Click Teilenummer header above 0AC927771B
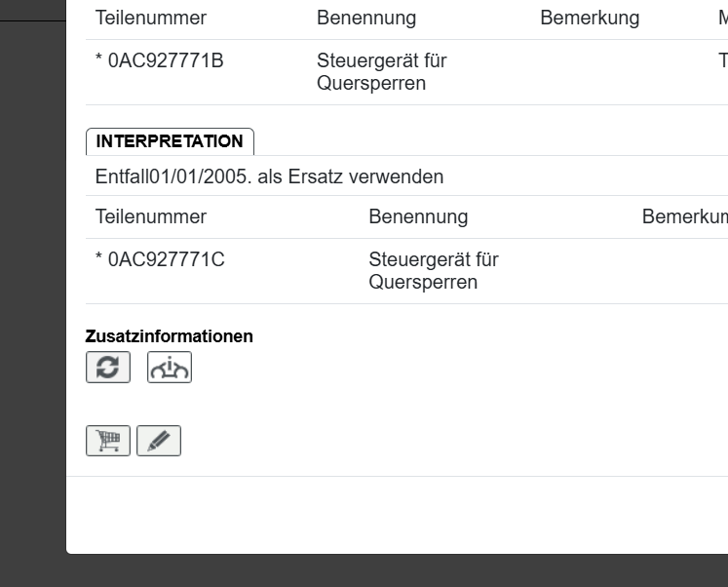This screenshot has width=728, height=587. (151, 19)
